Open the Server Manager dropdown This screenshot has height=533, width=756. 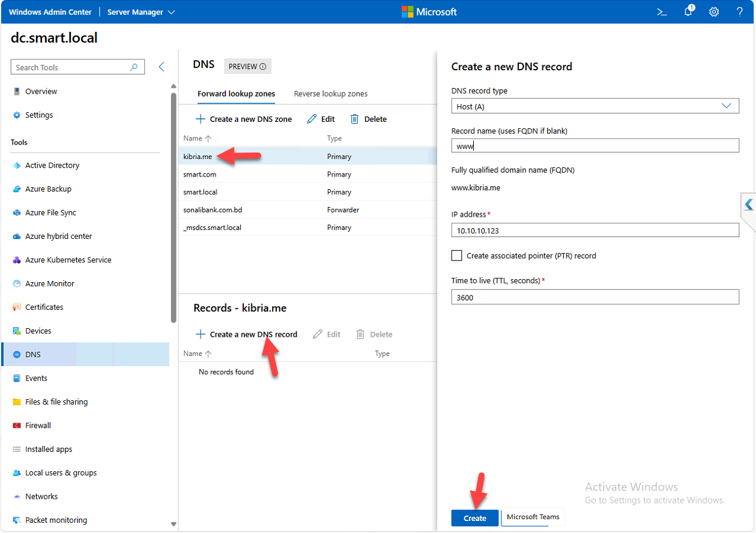click(x=141, y=12)
